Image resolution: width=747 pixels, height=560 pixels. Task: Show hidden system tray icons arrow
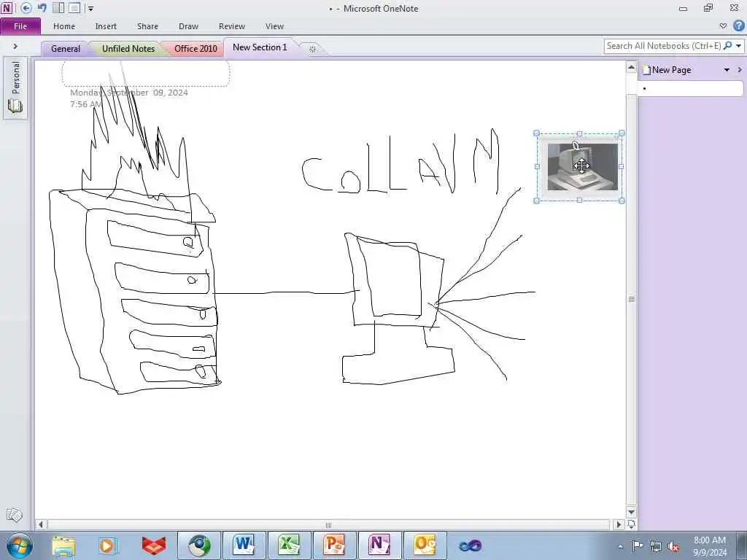point(621,546)
